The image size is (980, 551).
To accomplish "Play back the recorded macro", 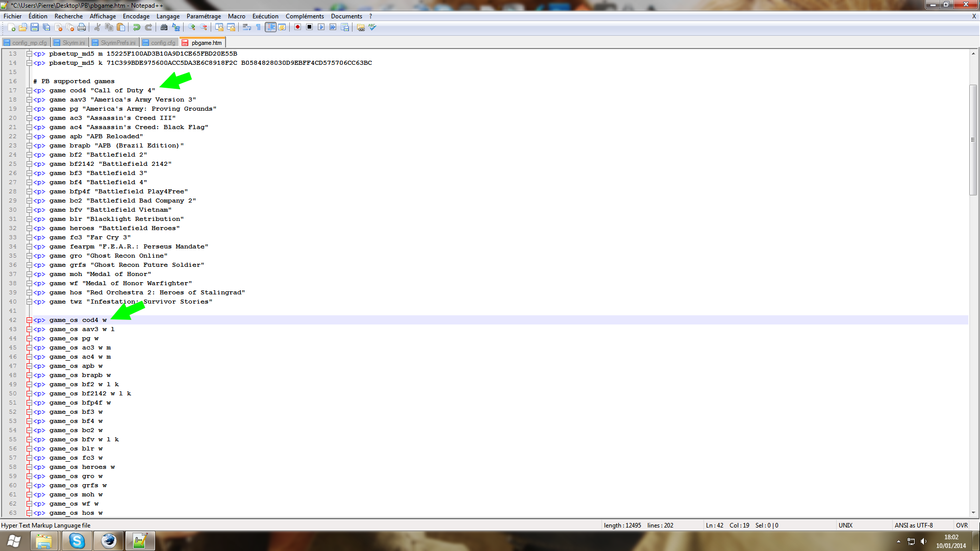I will pyautogui.click(x=321, y=28).
